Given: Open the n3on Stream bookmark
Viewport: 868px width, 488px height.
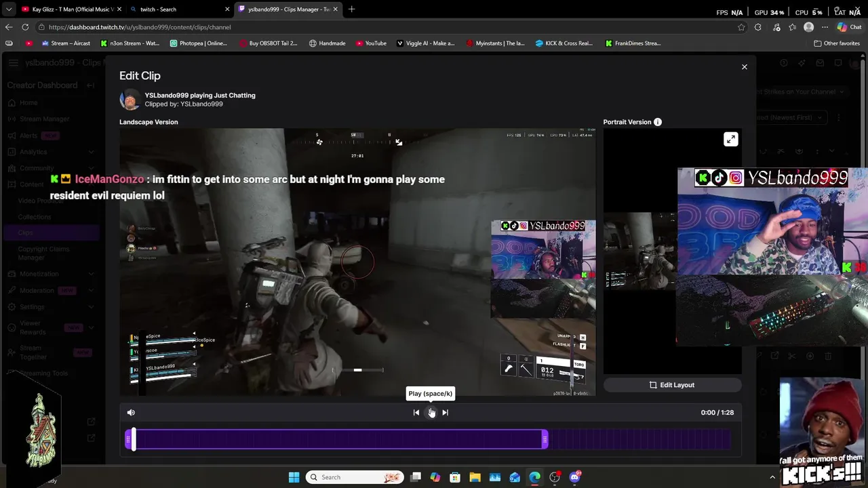Looking at the screenshot, I should point(130,43).
